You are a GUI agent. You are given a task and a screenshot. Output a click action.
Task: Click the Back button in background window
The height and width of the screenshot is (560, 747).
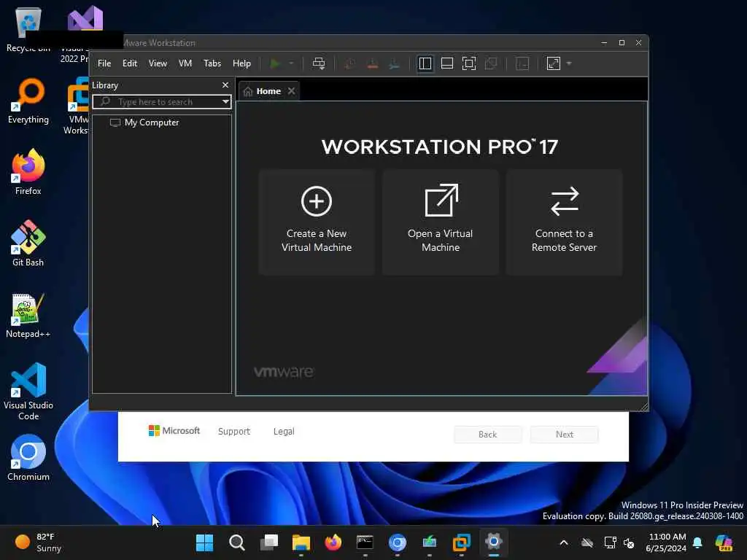coord(488,435)
